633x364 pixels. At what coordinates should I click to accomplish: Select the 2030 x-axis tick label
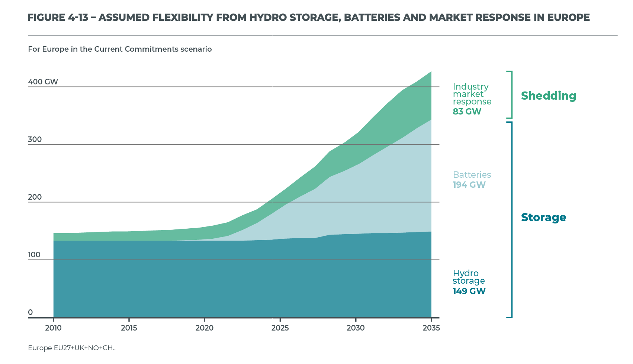[x=356, y=328]
